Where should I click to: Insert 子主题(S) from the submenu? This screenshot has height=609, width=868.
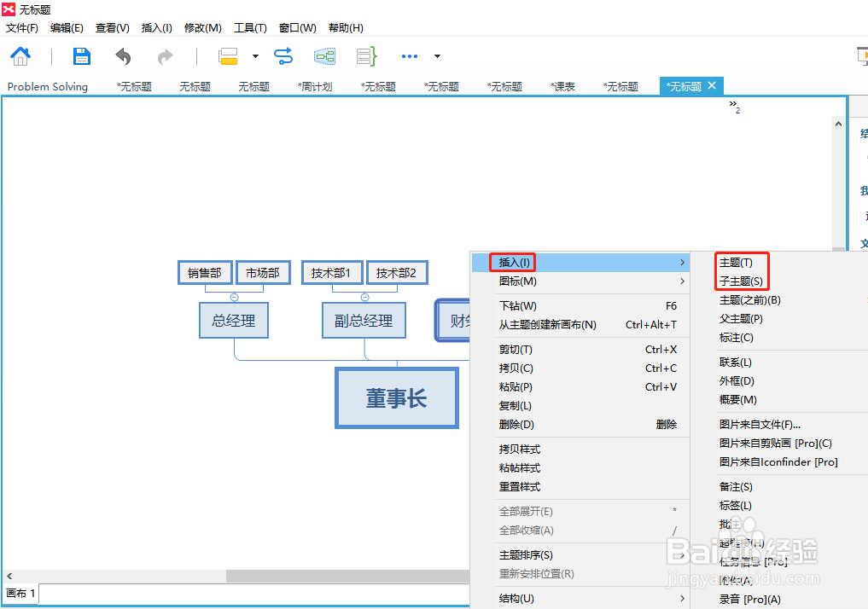click(741, 281)
